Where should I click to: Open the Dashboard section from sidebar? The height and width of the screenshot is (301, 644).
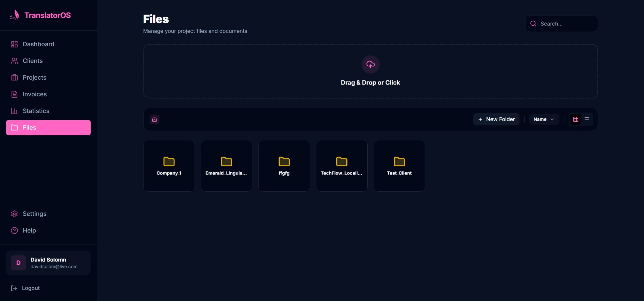coord(38,44)
